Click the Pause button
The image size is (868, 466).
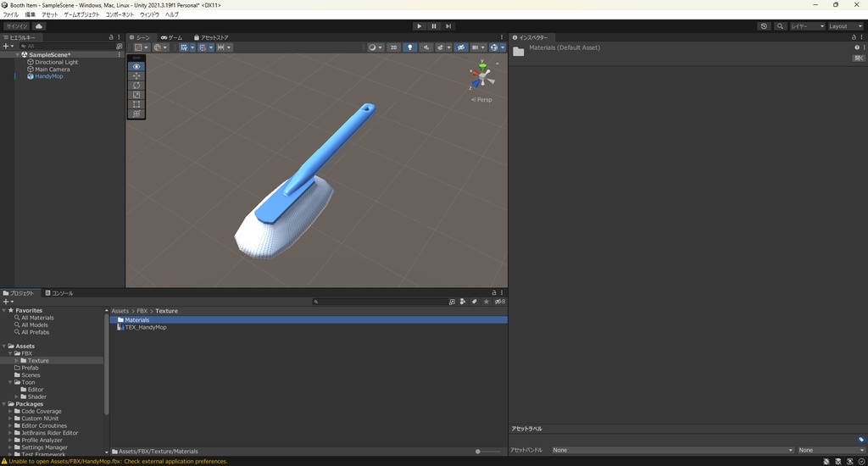click(x=433, y=26)
